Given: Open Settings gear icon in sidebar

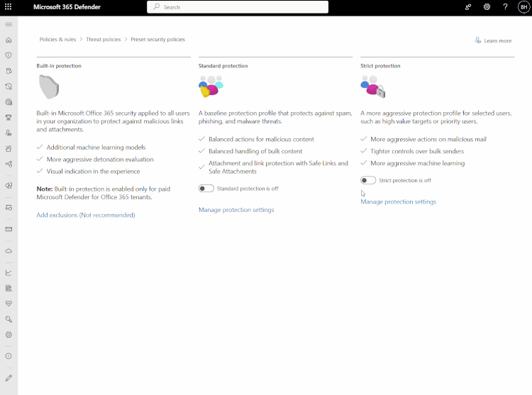Looking at the screenshot, I should point(9,335).
